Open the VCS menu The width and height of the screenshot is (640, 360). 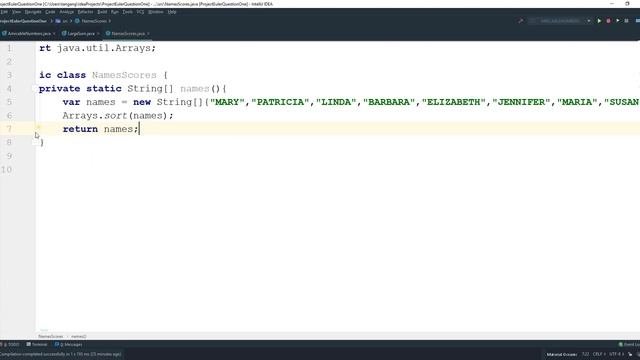(x=140, y=12)
